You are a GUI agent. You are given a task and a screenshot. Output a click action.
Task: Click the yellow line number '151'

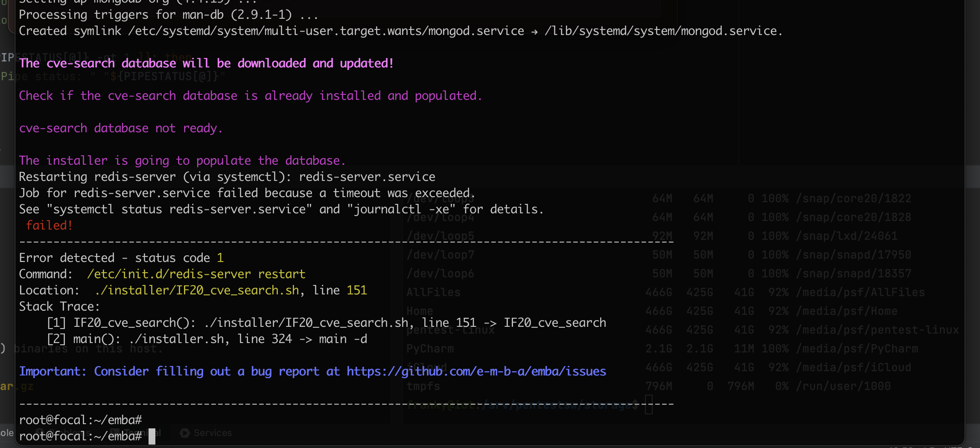tap(357, 290)
